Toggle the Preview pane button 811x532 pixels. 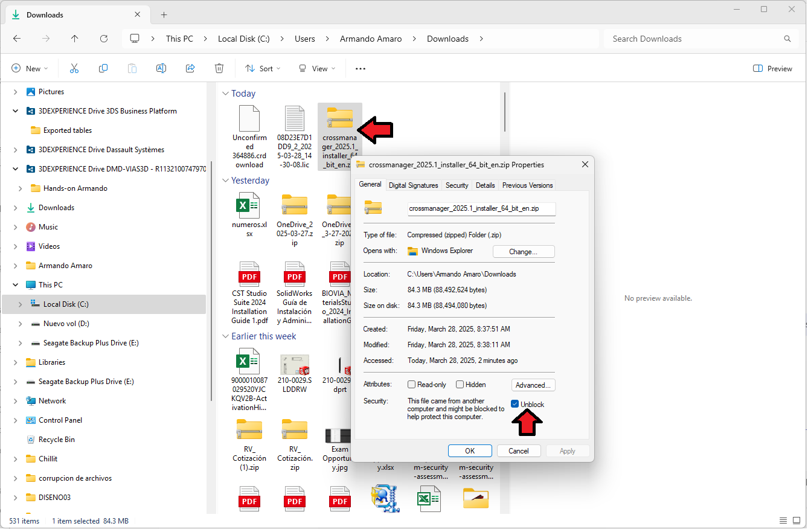coord(773,69)
